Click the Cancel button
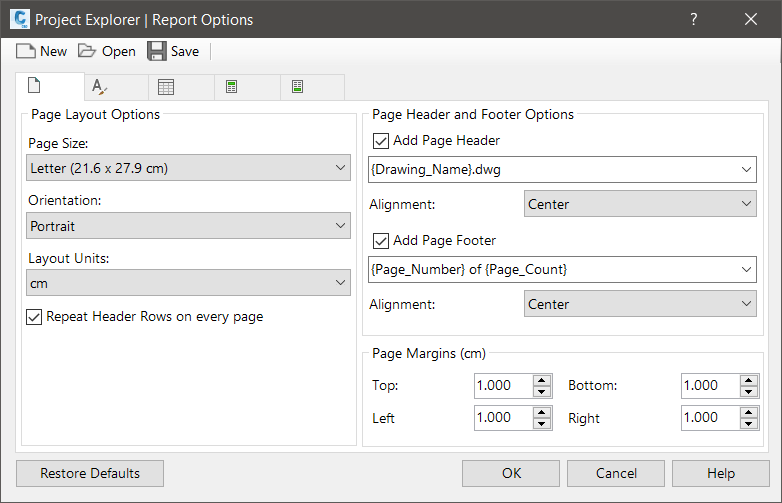782x503 pixels. [616, 473]
